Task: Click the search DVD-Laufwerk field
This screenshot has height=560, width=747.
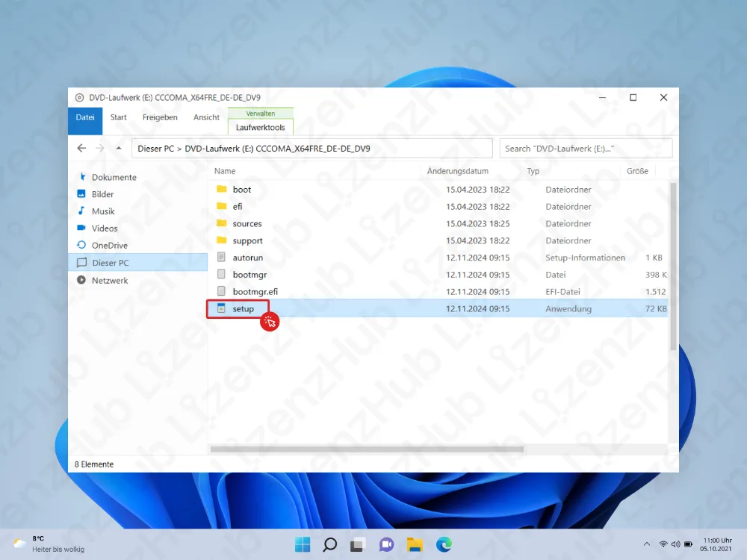Action: [586, 148]
